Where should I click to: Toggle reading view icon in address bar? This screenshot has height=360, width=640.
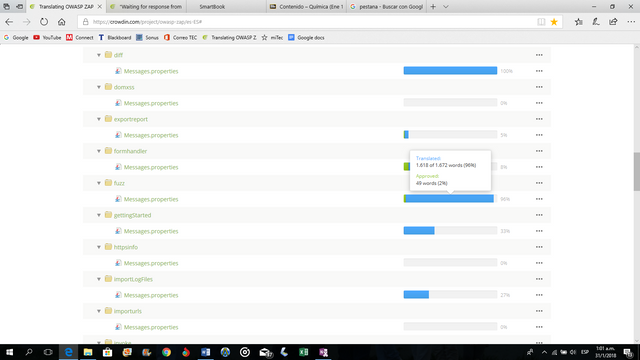pyautogui.click(x=541, y=22)
